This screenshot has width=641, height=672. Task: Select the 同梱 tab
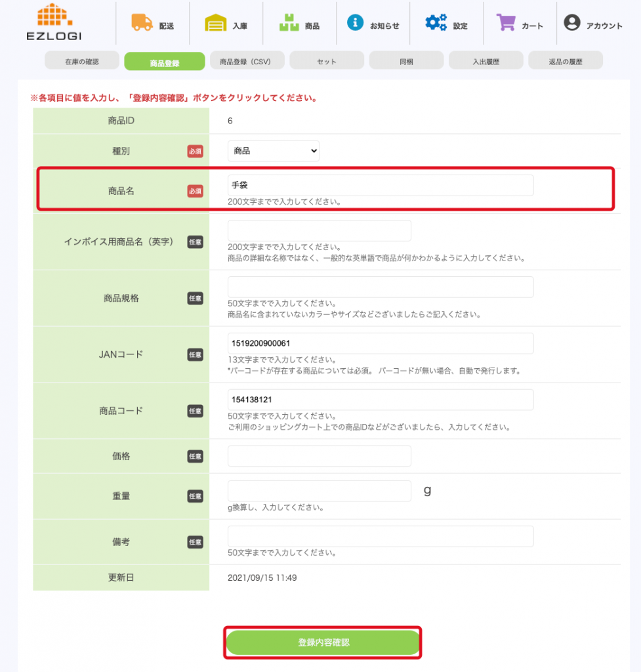[406, 61]
